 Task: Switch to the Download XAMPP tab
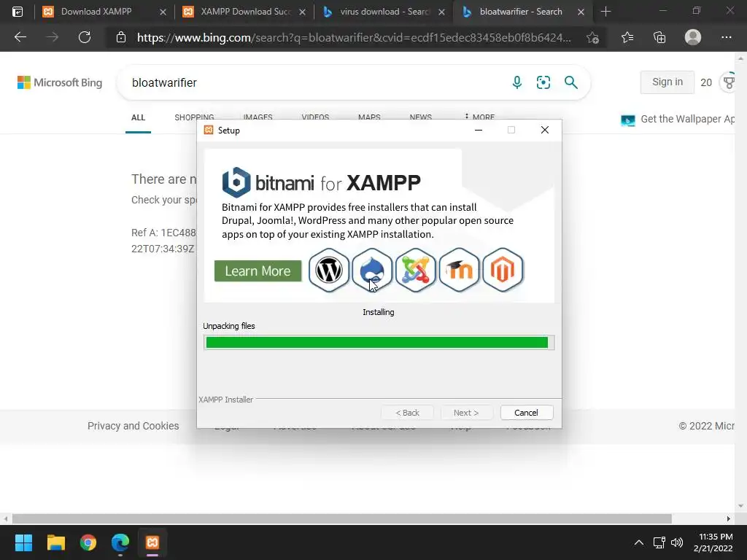pos(96,12)
